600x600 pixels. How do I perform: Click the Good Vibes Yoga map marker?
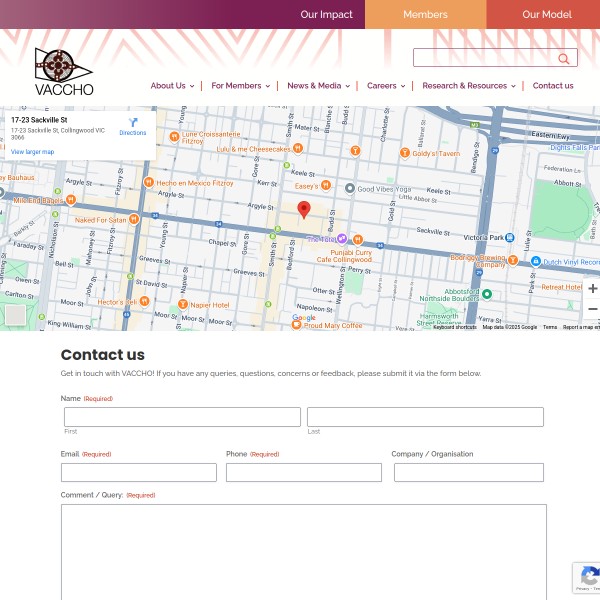point(349,188)
